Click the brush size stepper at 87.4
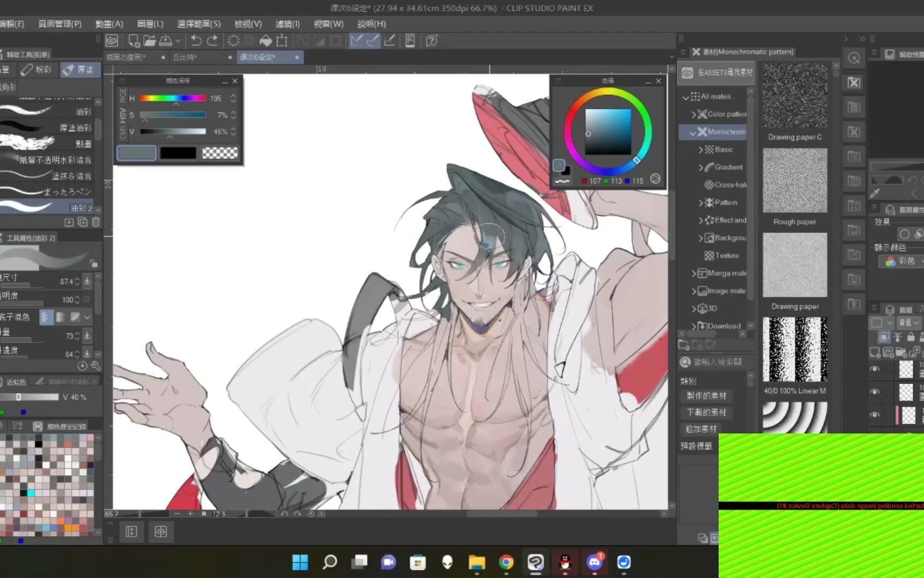 (77, 281)
